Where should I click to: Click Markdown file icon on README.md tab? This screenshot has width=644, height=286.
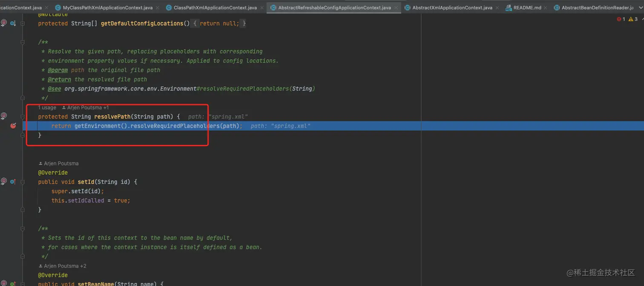(509, 8)
